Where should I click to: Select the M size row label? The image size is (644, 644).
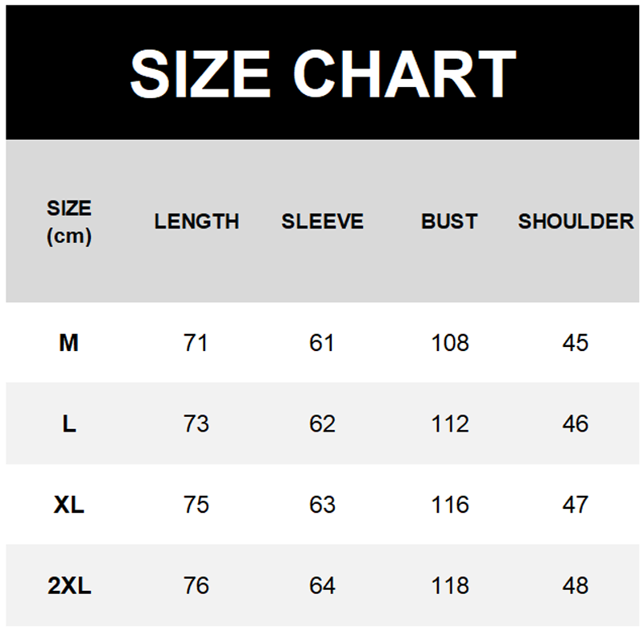(x=69, y=343)
